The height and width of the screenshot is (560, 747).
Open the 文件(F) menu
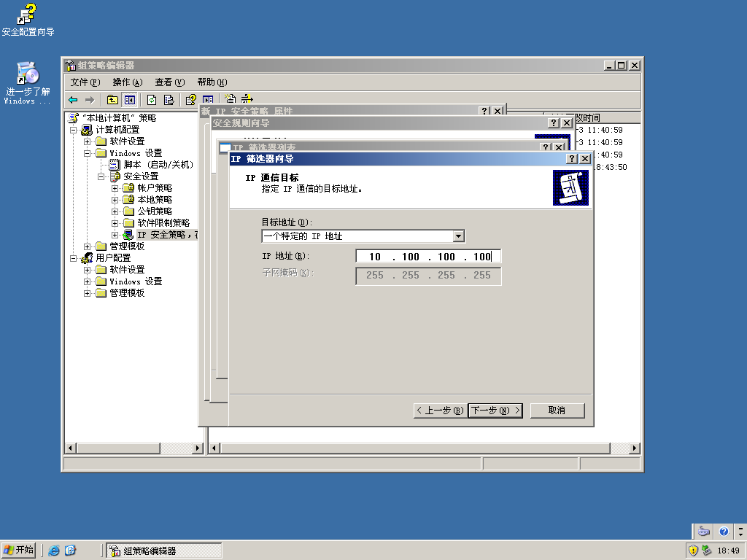point(85,82)
